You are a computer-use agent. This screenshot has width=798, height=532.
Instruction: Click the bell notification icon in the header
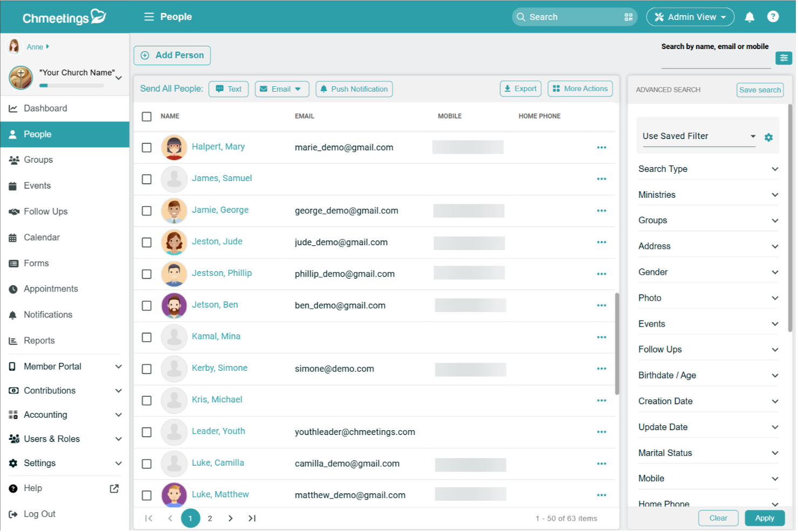(749, 17)
